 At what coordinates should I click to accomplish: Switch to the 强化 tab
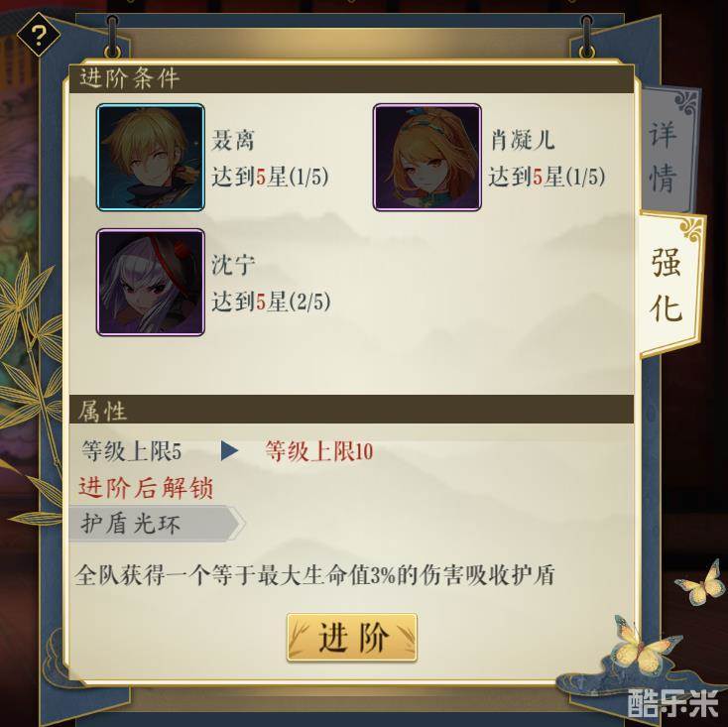tap(667, 284)
